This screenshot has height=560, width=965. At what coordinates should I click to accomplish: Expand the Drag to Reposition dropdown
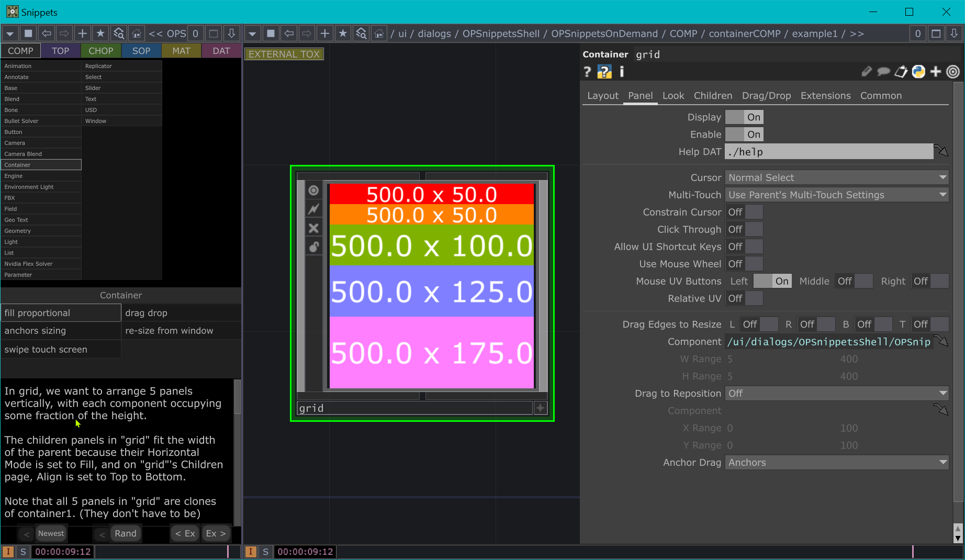pos(836,394)
